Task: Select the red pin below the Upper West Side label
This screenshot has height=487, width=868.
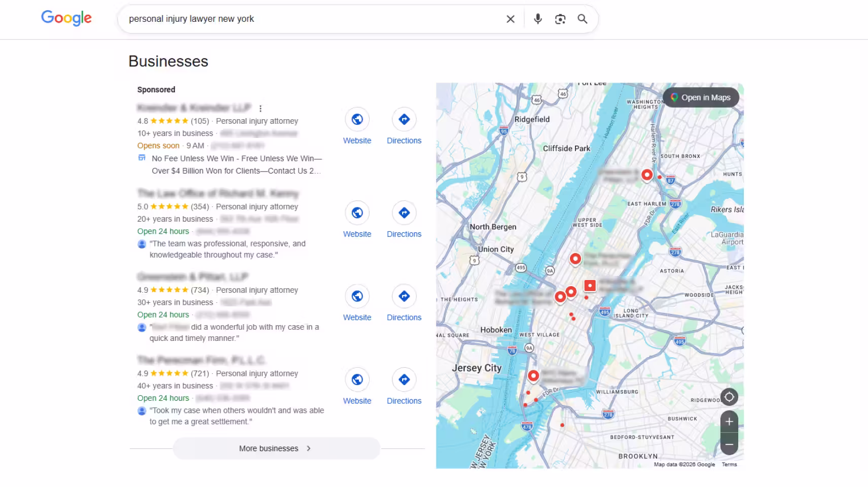Action: [x=575, y=259]
